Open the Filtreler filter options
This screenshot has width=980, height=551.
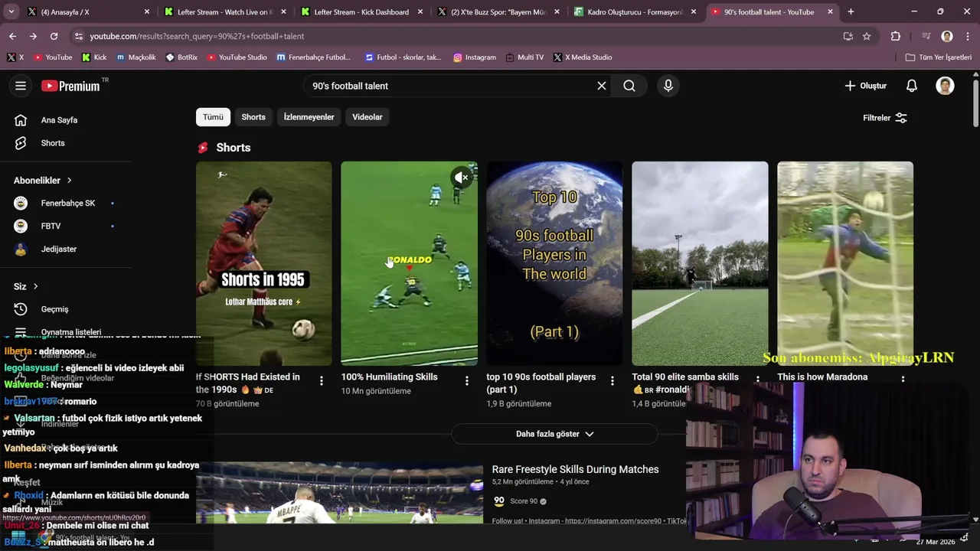click(884, 118)
